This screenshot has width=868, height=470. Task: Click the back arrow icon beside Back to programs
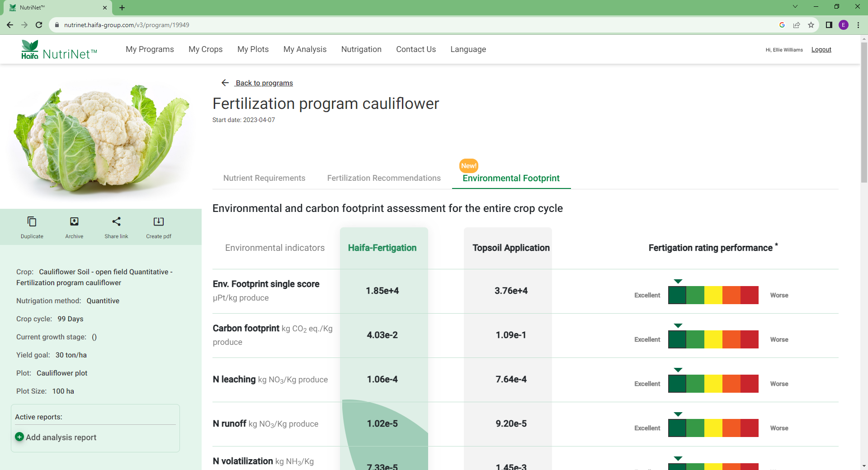click(x=225, y=83)
